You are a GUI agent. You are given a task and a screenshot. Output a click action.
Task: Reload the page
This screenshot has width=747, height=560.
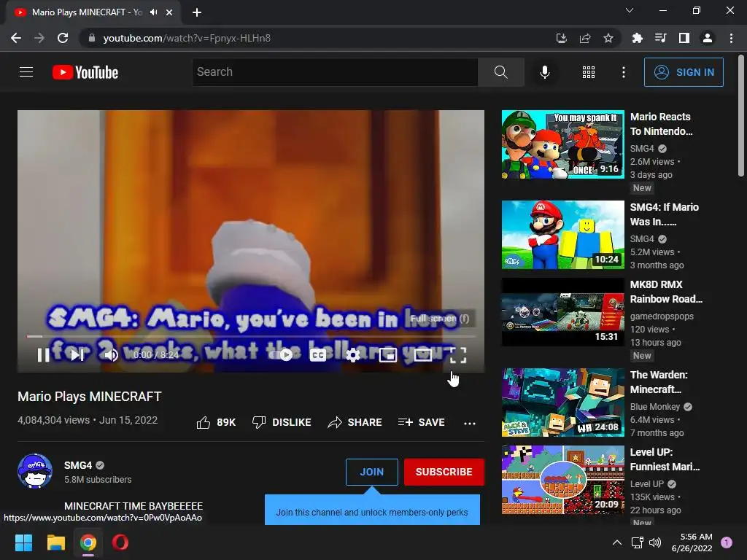tap(63, 38)
